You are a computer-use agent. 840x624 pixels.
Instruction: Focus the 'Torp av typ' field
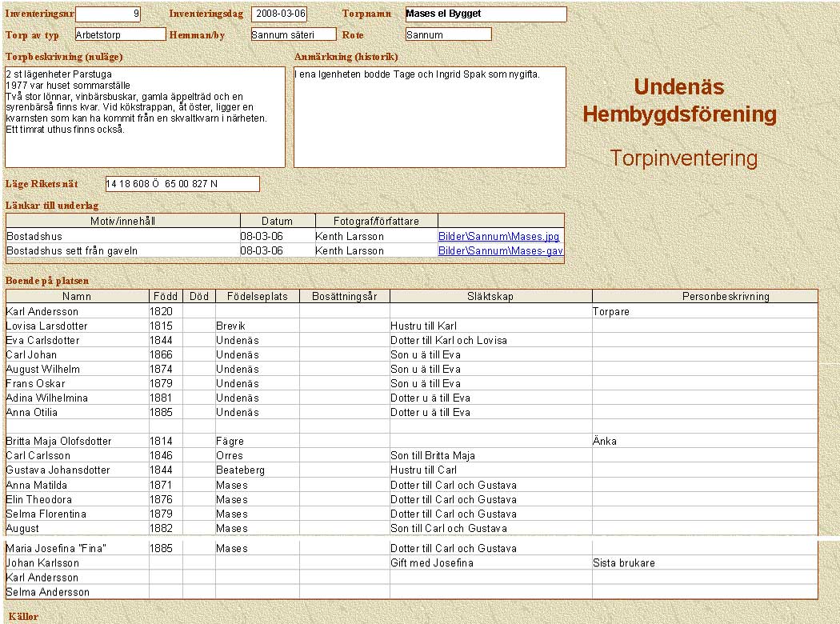pos(120,34)
